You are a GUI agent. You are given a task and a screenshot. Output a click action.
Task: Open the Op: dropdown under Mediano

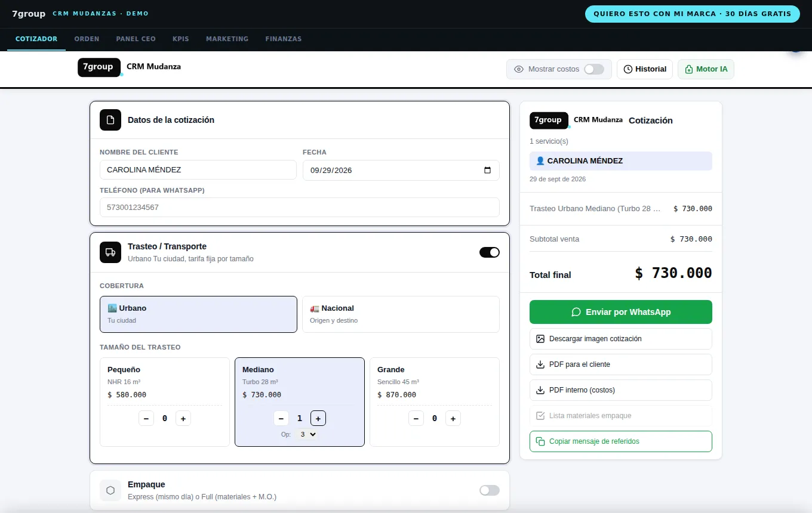tap(308, 434)
